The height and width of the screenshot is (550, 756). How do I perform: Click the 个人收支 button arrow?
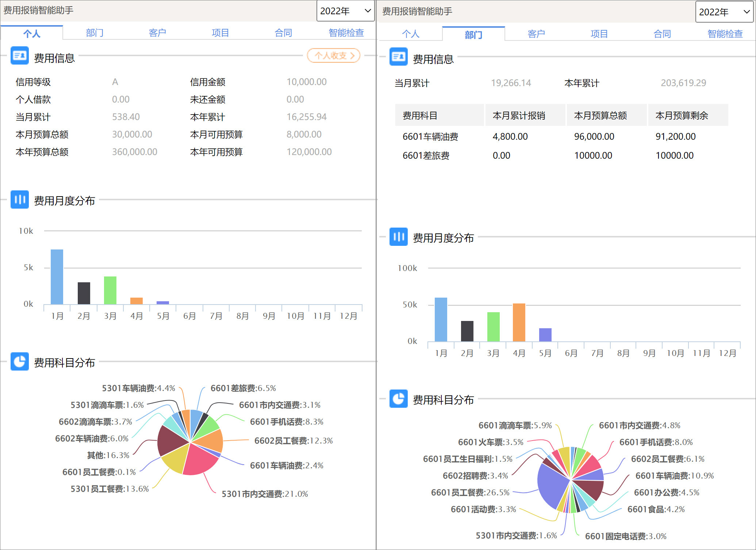point(352,55)
